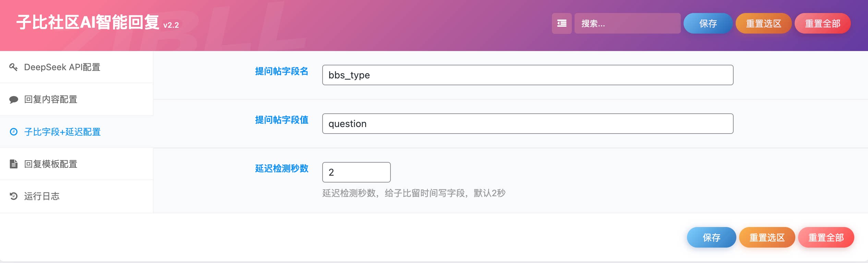Open the 回复模板配置 tab

51,164
